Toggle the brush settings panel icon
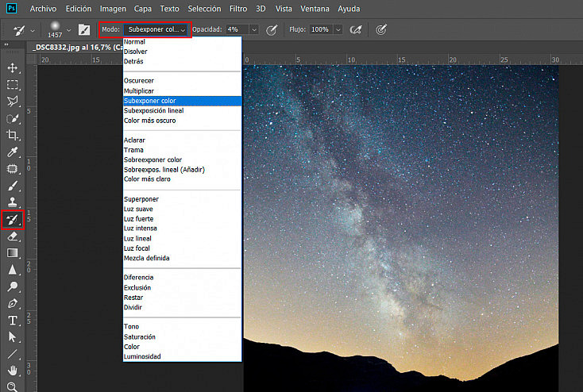 84,29
